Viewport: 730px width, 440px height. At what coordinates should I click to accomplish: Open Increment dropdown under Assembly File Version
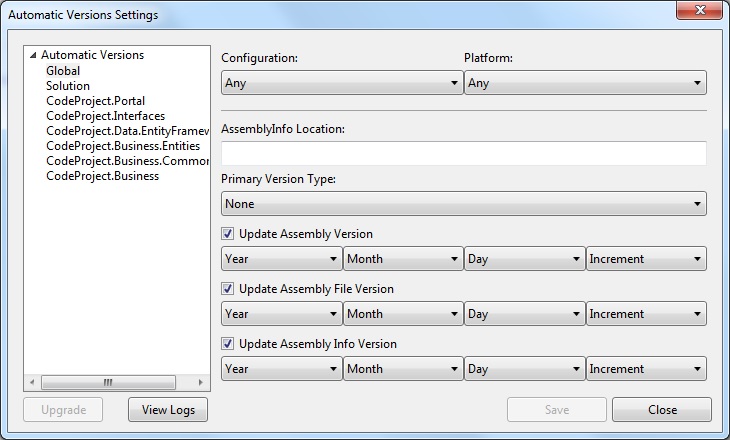(x=646, y=314)
